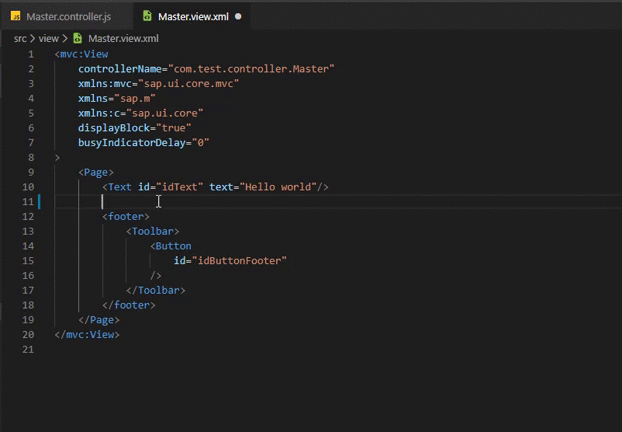Click the "sap.ui.core.mvc" value
This screenshot has width=622, height=432.
pyautogui.click(x=188, y=84)
